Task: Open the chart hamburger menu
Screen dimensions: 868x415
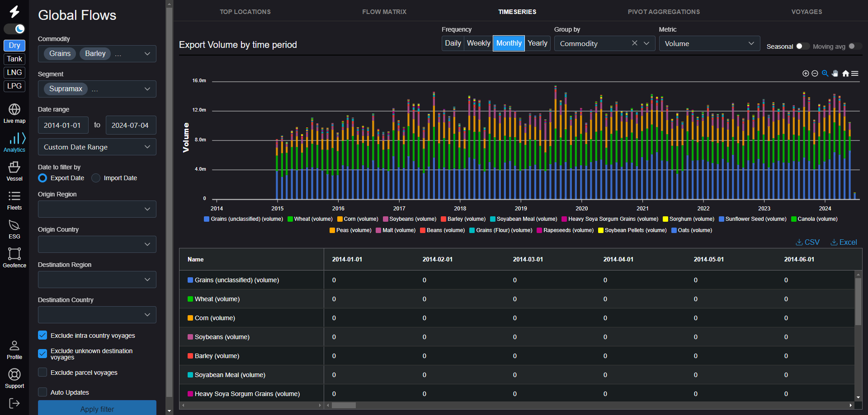Action: tap(855, 73)
